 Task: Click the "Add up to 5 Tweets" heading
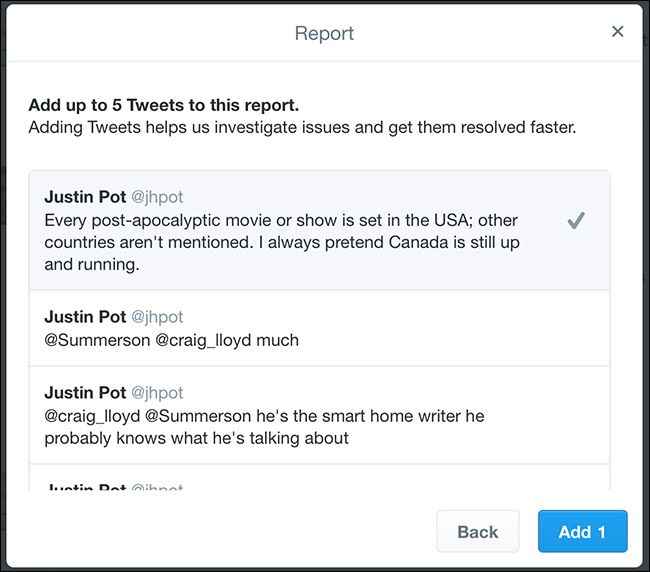(x=163, y=105)
